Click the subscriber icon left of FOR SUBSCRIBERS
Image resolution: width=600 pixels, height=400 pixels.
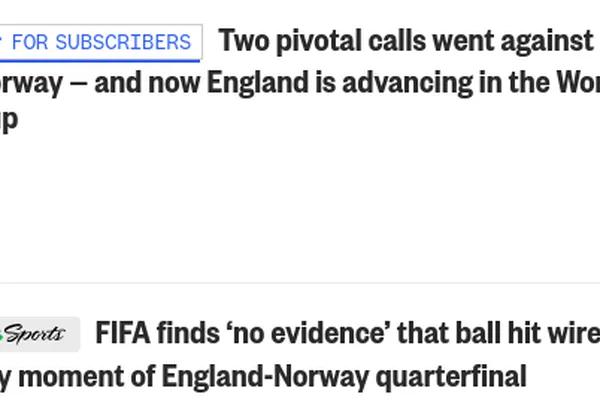pos(1,39)
